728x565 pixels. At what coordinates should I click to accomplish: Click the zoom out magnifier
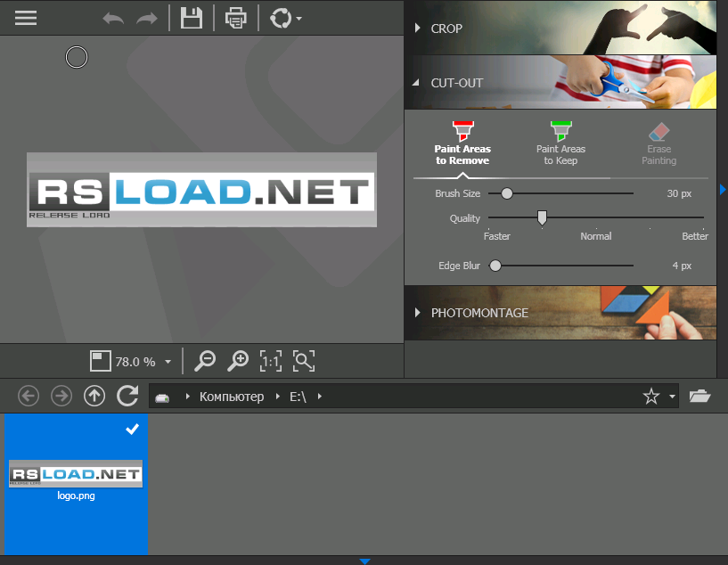205,361
